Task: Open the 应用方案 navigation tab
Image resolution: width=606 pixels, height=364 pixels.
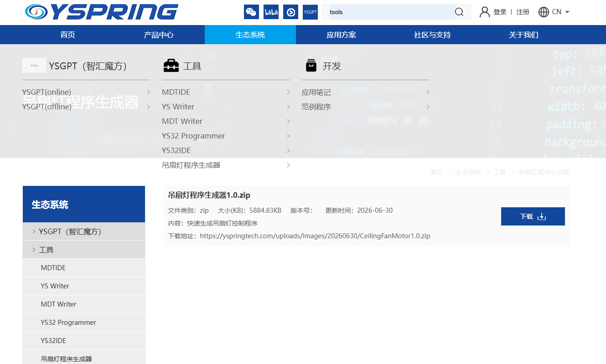Action: (341, 35)
